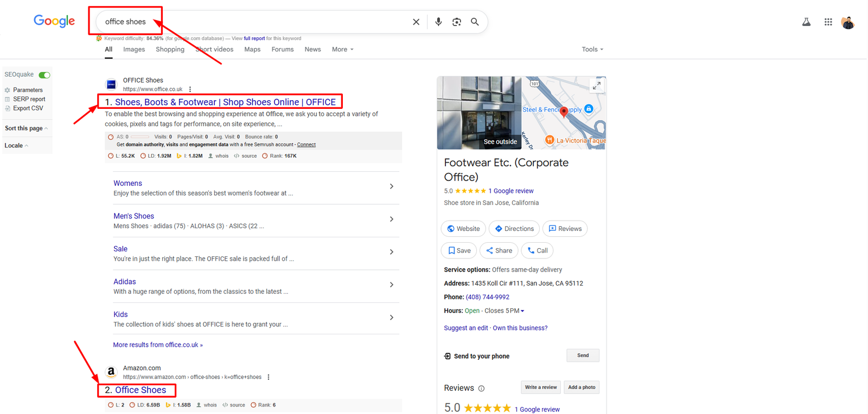Screen dimensions: 868x414
Task: Expand the Men's Shoes sitelink chevron
Action: coord(392,219)
